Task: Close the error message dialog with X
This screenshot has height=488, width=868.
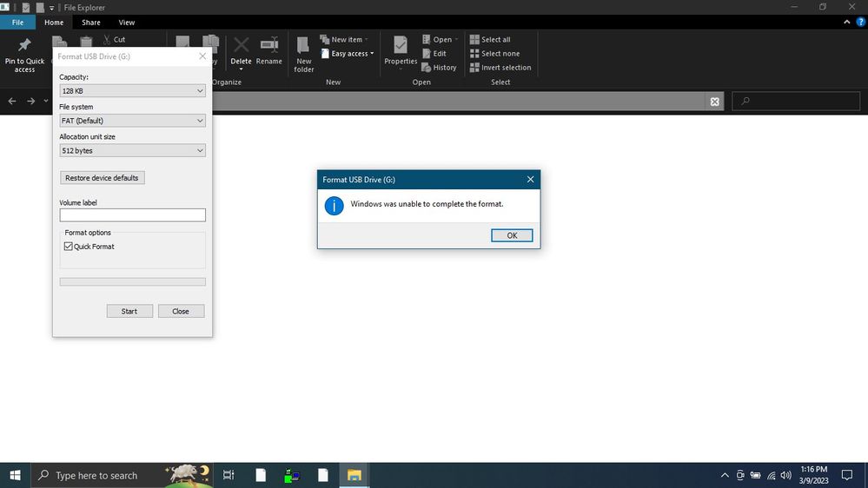Action: tap(530, 179)
